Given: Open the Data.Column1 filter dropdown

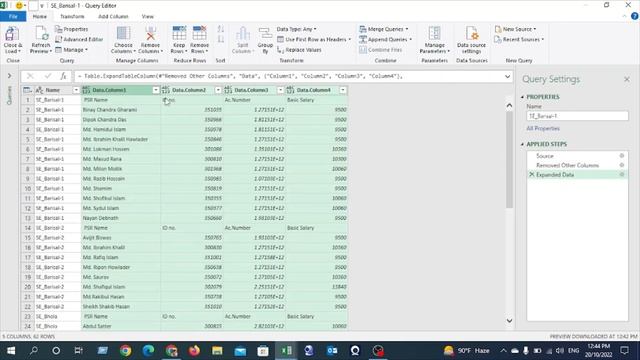Looking at the screenshot, I should click(156, 90).
